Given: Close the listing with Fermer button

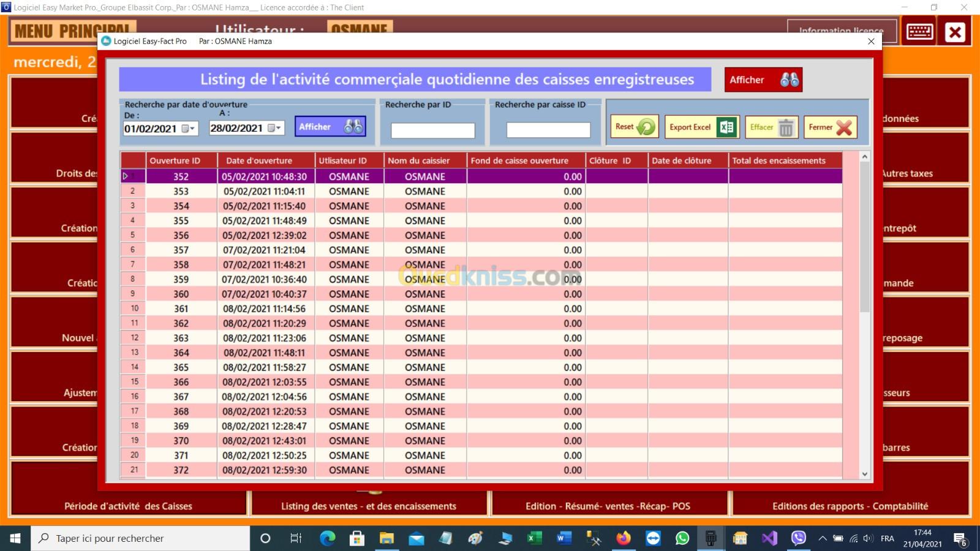Looking at the screenshot, I should point(830,127).
